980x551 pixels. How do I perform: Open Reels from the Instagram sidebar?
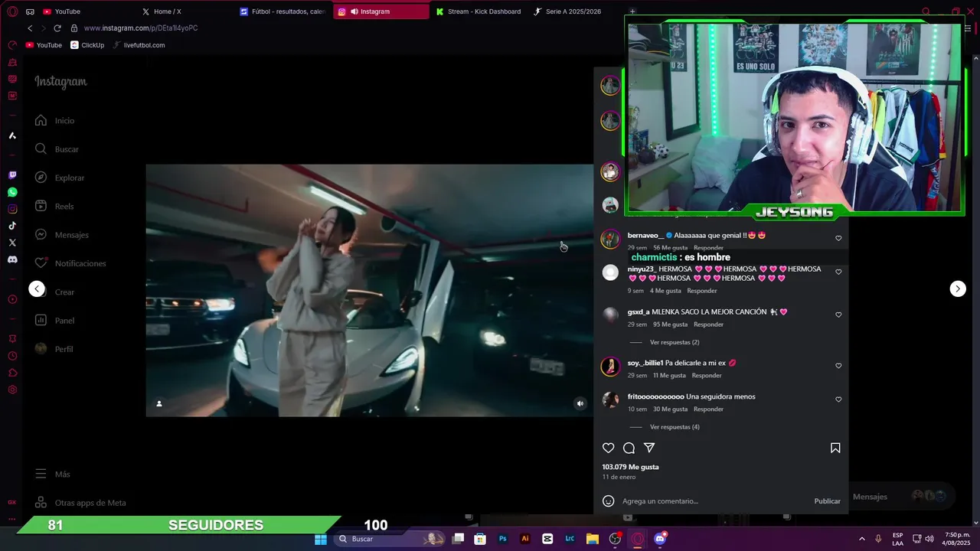(54, 206)
